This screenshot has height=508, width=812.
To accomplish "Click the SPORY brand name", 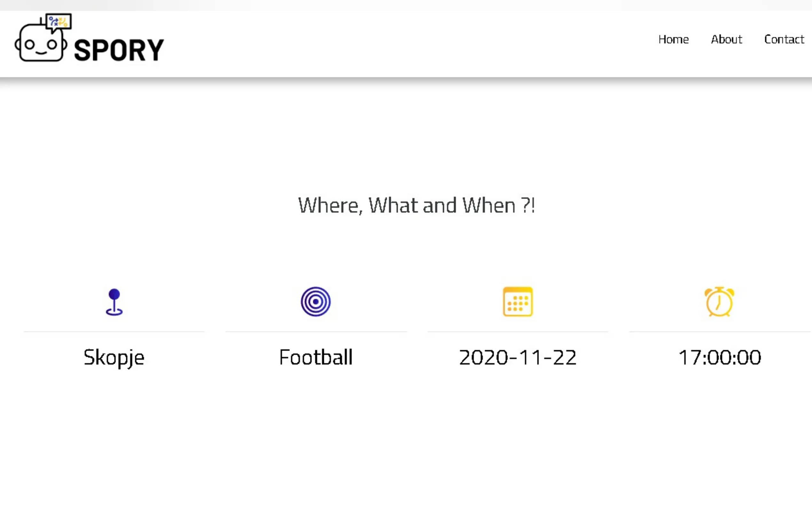I will pos(119,51).
